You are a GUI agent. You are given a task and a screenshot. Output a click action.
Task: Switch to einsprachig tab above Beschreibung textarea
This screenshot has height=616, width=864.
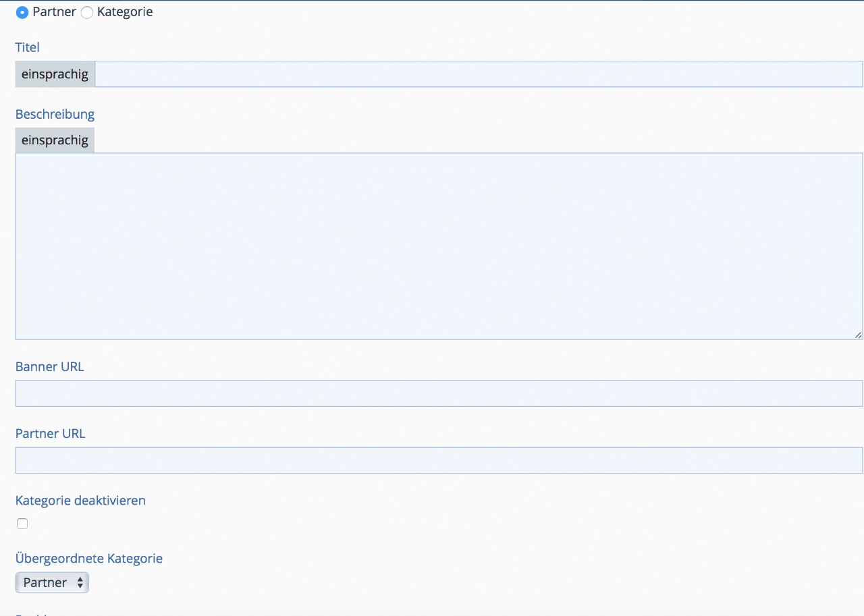55,140
